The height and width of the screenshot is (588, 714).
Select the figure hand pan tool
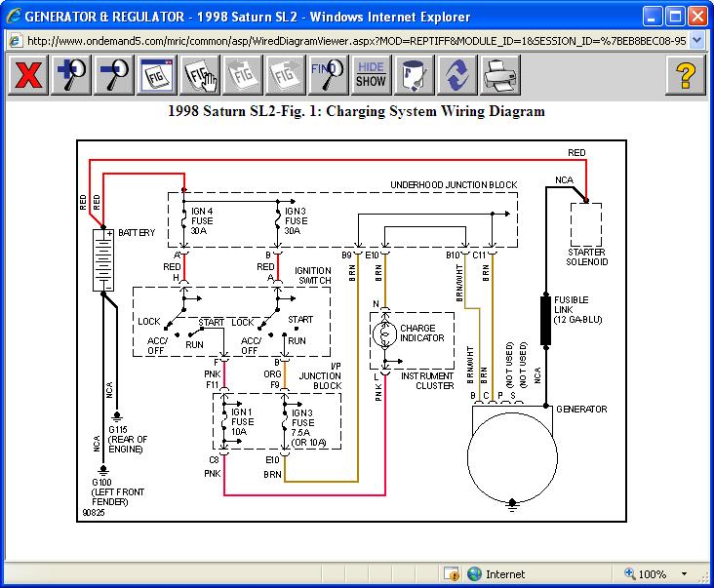coord(200,75)
